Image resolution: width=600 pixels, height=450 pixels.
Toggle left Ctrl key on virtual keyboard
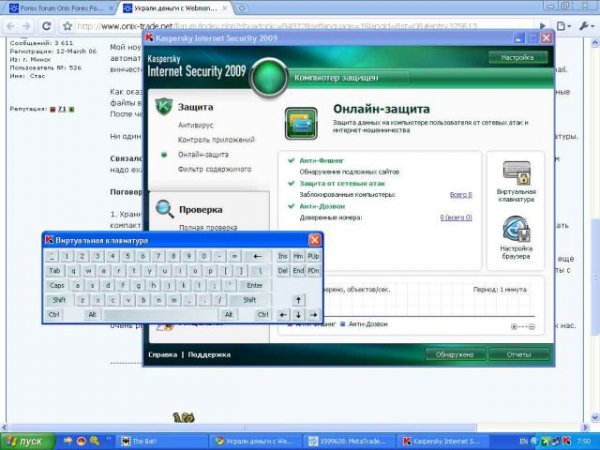(54, 315)
